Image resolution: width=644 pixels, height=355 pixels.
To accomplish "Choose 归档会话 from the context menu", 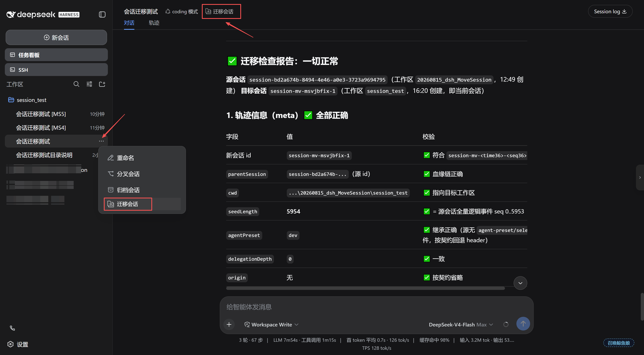I will click(x=142, y=190).
